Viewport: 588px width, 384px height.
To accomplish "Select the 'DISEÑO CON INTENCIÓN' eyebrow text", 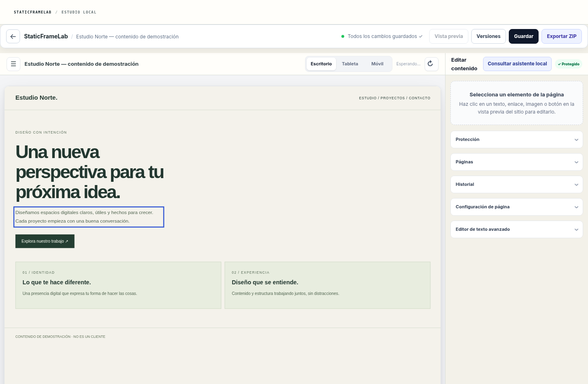I will 41,132.
